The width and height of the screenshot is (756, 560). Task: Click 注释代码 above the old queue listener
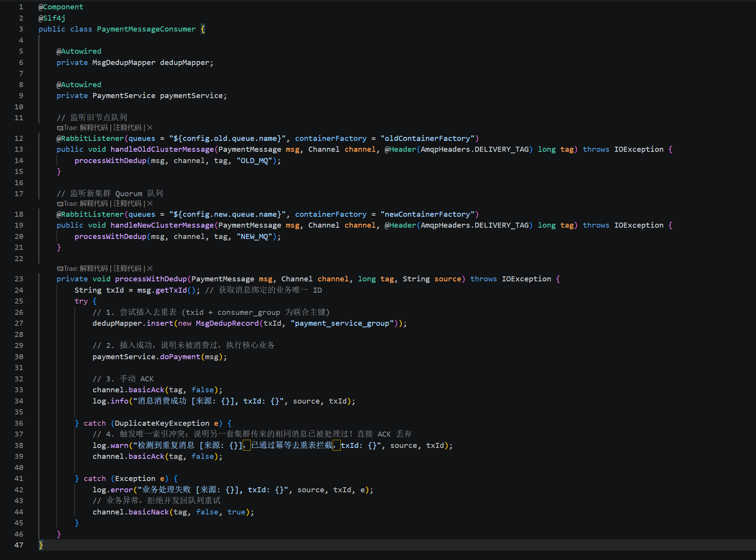tap(127, 128)
